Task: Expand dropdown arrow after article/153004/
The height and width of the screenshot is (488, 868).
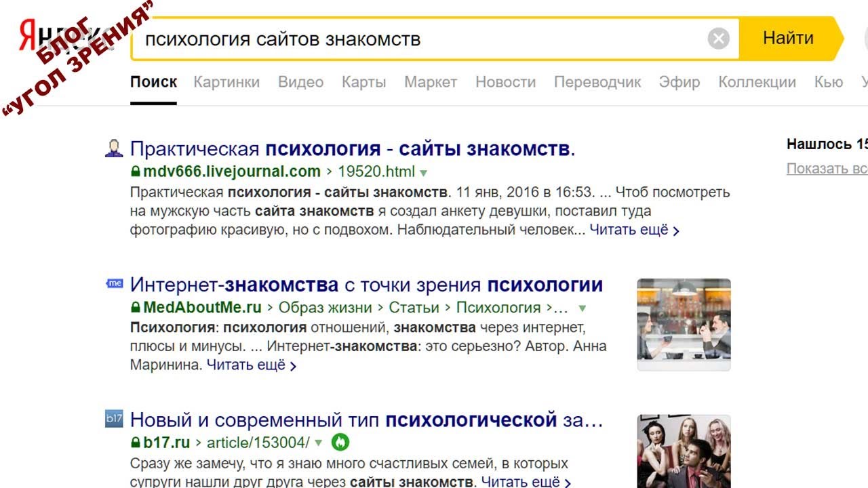Action: 318,444
